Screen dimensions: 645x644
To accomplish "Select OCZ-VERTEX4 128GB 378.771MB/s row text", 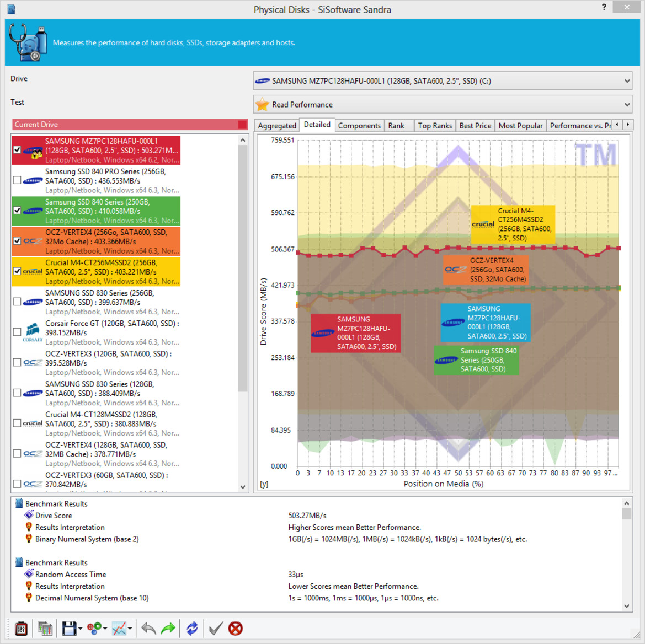I will point(113,454).
